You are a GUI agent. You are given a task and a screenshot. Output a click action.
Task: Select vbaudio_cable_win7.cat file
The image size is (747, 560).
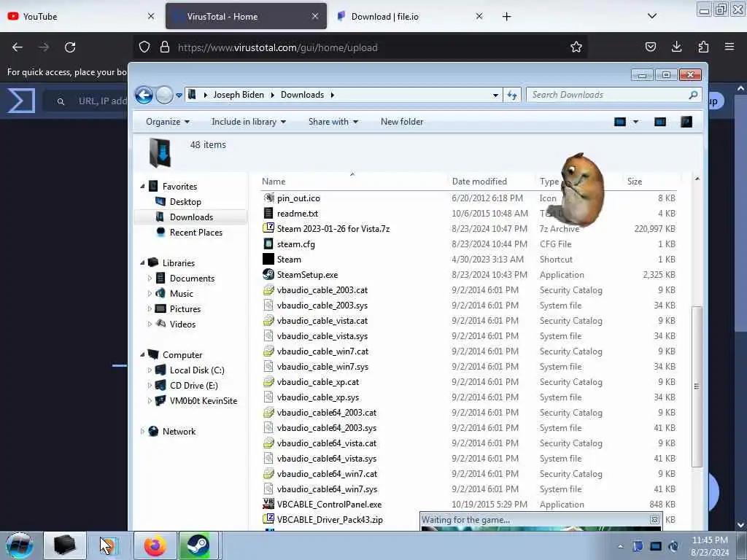click(322, 351)
